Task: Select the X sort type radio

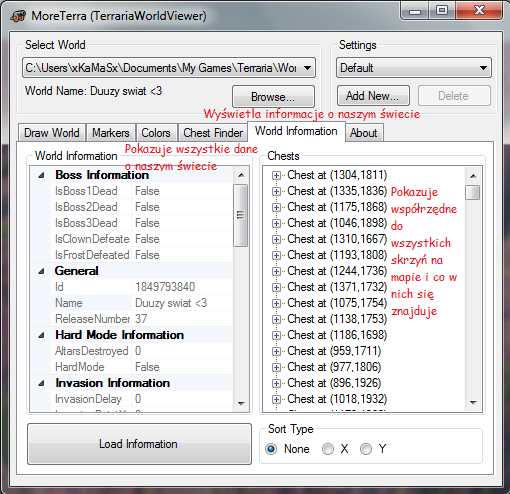Action: (328, 449)
